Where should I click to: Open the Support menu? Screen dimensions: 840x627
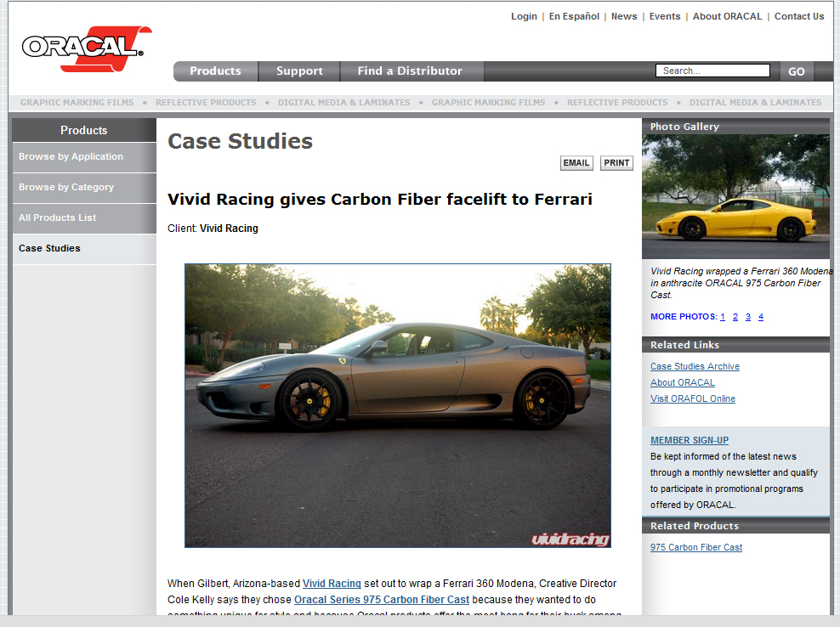(299, 71)
